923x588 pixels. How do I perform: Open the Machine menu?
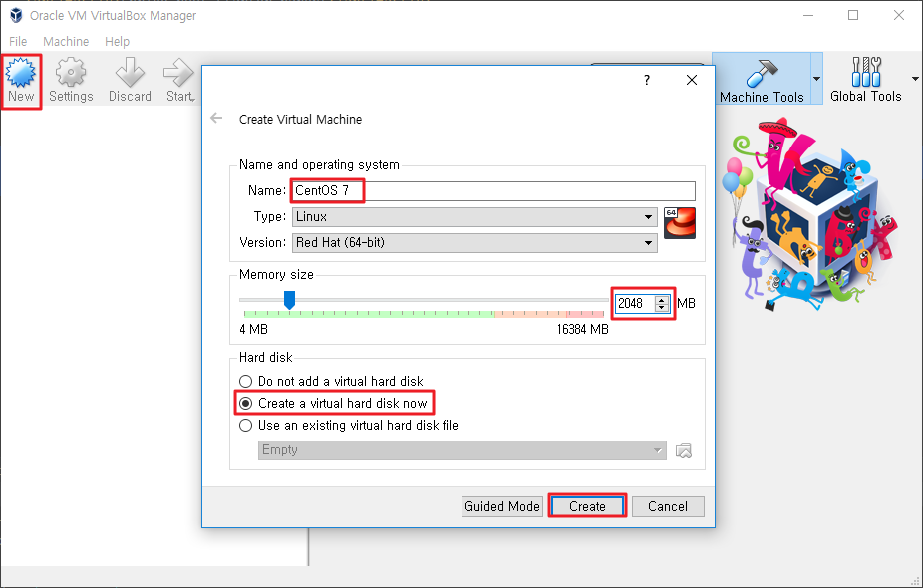(66, 41)
